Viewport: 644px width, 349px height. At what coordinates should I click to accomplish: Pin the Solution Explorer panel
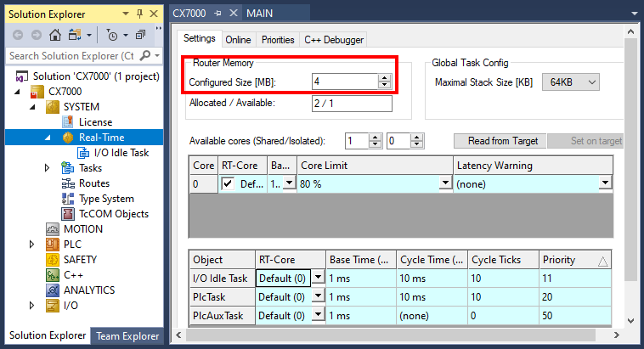[x=139, y=14]
